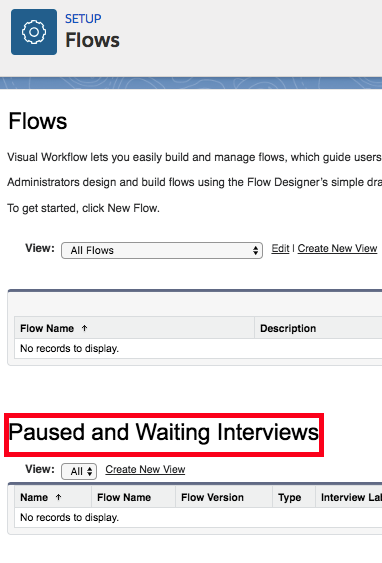Click the Description column header
382x563 pixels.
coord(288,328)
